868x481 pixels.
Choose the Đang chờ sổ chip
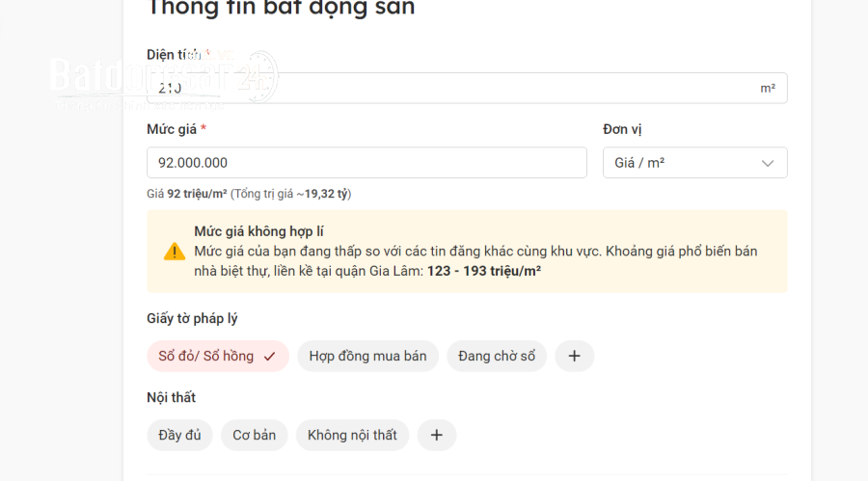(497, 356)
